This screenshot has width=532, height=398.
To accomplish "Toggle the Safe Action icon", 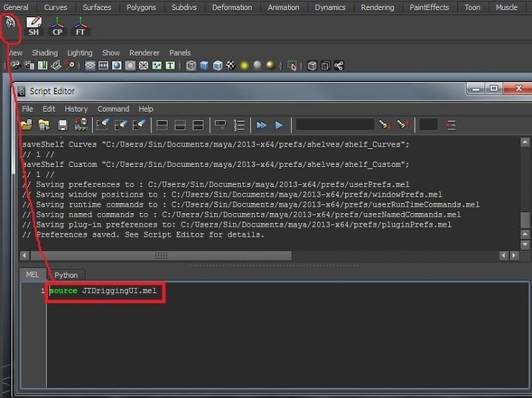I will coord(157,66).
